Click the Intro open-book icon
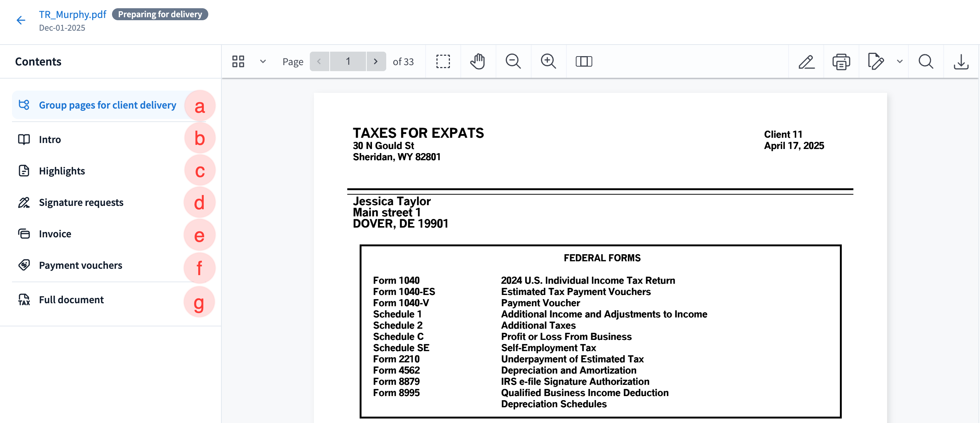Image resolution: width=980 pixels, height=423 pixels. tap(24, 140)
